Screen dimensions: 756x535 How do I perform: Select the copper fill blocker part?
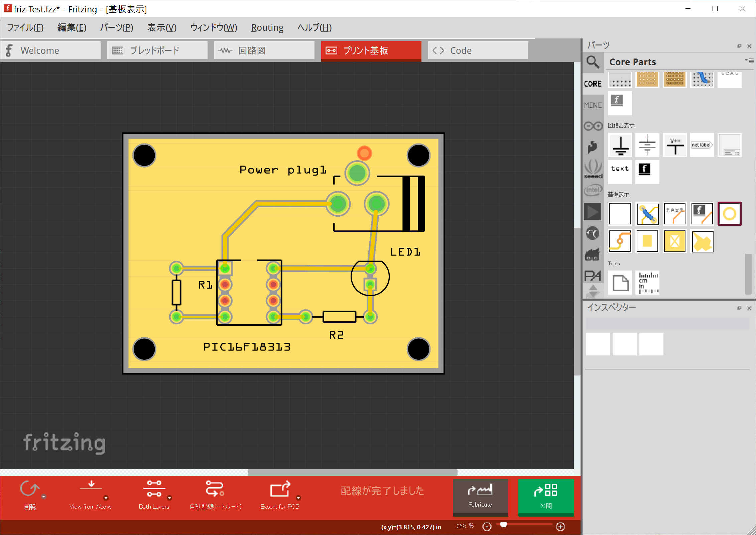click(675, 241)
